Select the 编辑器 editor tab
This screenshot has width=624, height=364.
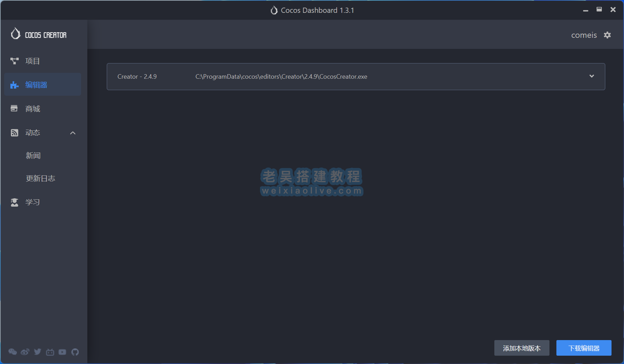(36, 85)
